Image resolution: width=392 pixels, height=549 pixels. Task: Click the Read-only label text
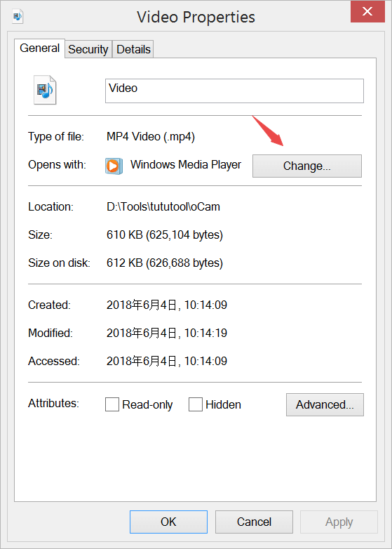(147, 405)
